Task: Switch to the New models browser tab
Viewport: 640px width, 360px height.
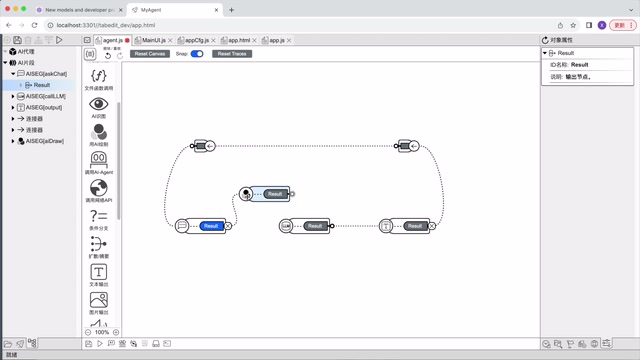Action: pos(80,10)
